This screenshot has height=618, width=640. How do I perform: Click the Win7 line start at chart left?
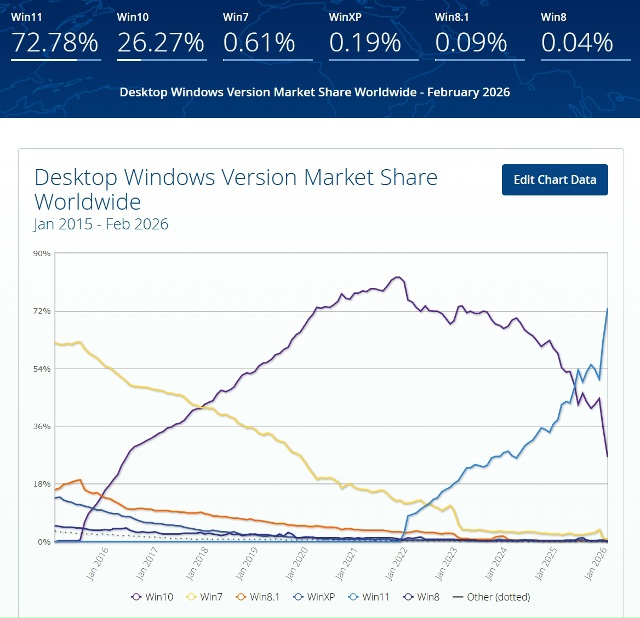click(56, 343)
